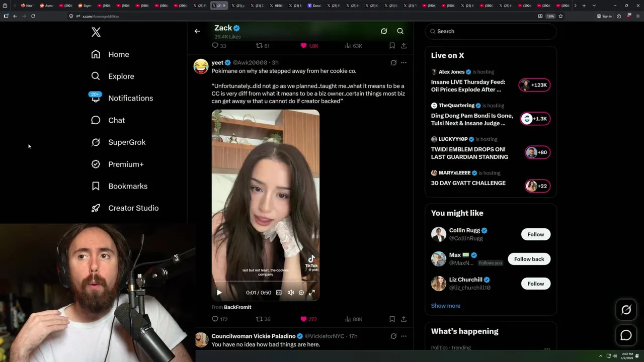The width and height of the screenshot is (644, 362).
Task: Open Creator Studio in the sidebar
Action: click(125, 208)
